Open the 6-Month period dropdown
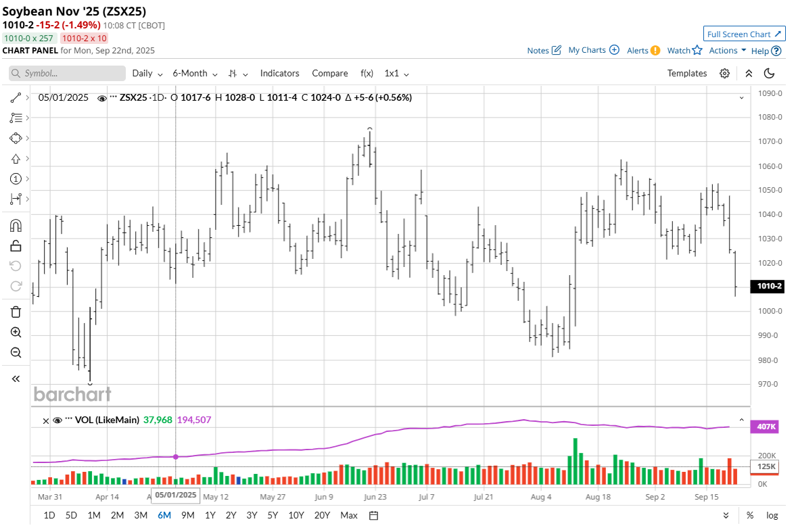796x532 pixels. [195, 74]
